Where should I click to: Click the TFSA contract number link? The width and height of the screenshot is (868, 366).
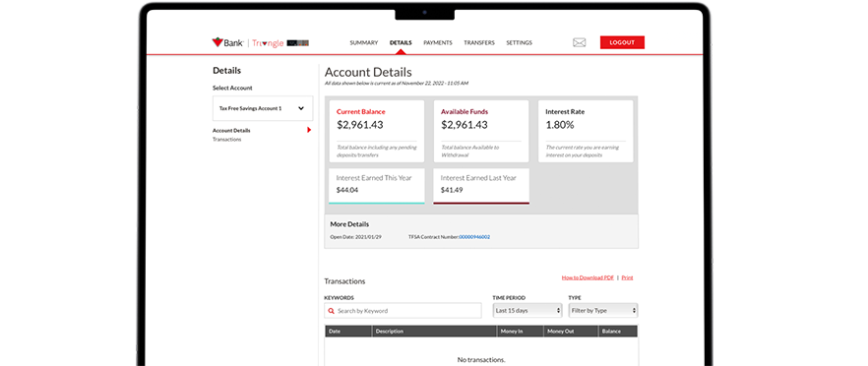click(x=474, y=237)
